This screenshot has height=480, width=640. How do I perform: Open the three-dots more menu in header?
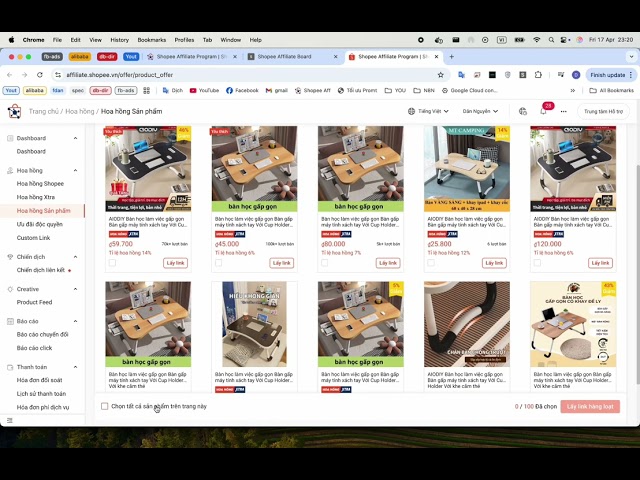pos(564,111)
